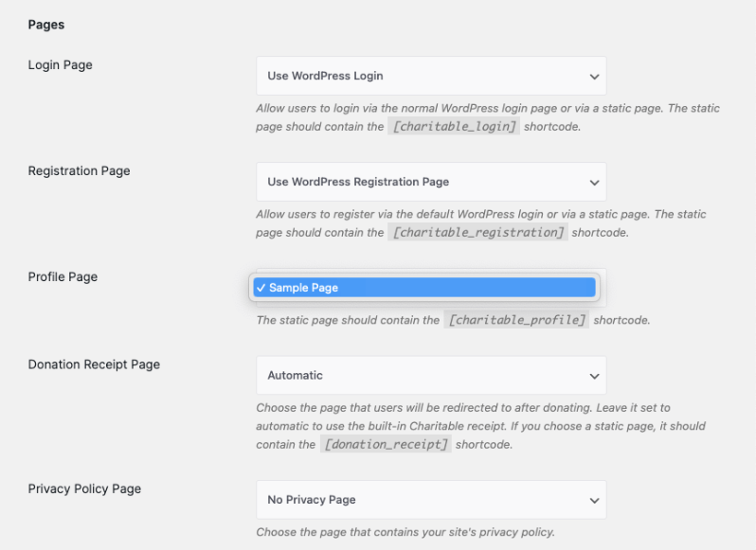Click the [charitable_login] shortcode text

coord(454,126)
